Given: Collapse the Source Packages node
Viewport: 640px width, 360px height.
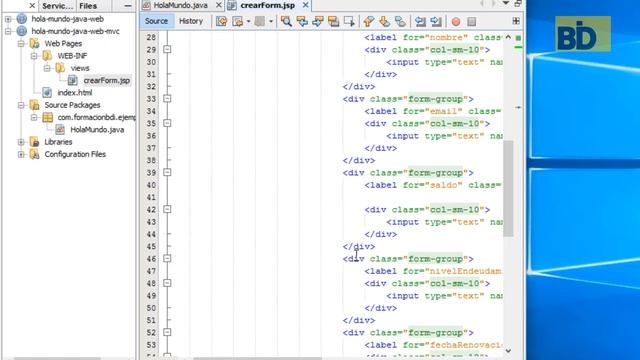Looking at the screenshot, I should pos(21,105).
